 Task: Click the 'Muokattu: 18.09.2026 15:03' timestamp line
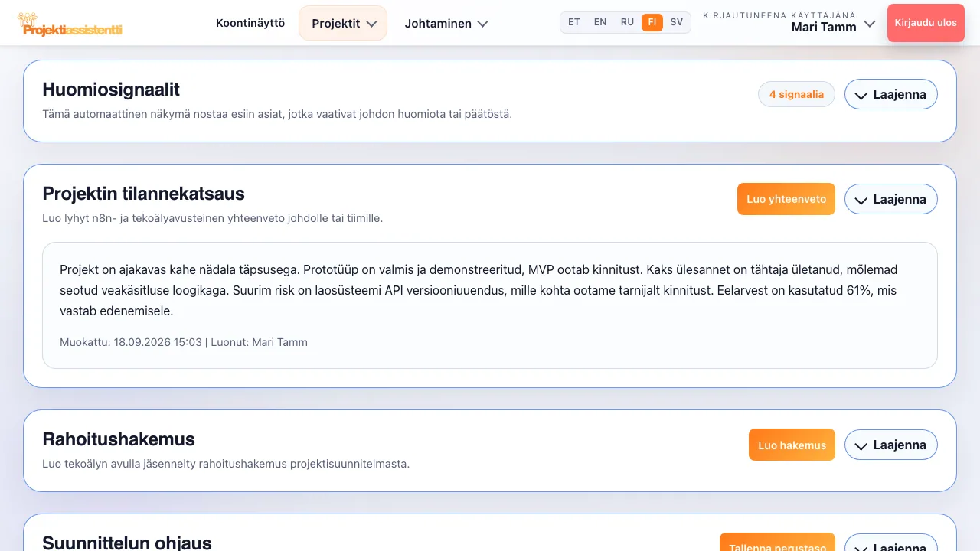point(184,342)
